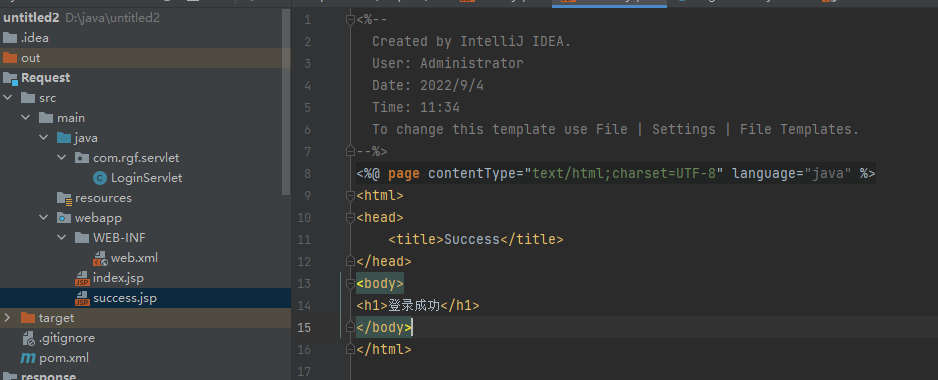Viewport: 938px width, 380px height.
Task: Click line number 11 in the gutter
Action: click(304, 240)
